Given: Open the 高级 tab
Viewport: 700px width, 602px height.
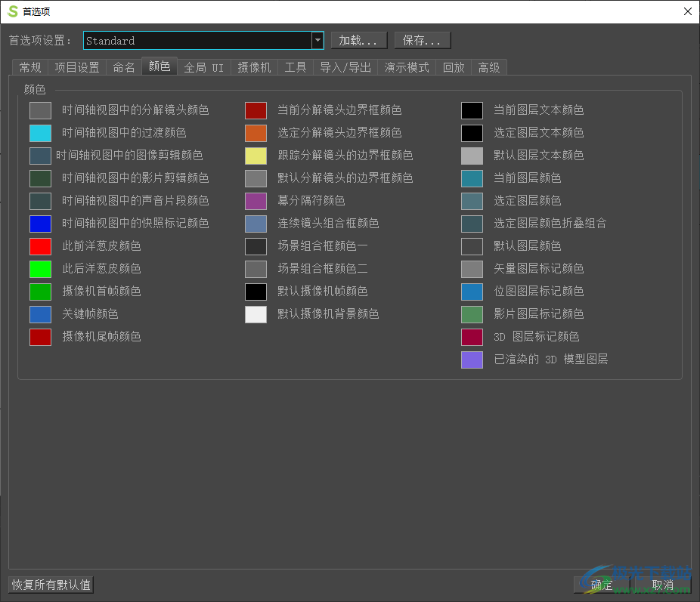Looking at the screenshot, I should coord(489,67).
